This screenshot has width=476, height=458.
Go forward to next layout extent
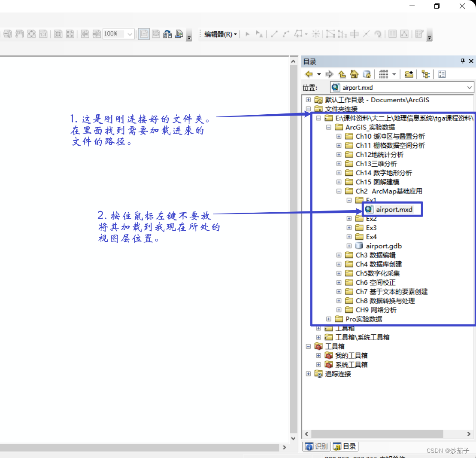coord(97,34)
